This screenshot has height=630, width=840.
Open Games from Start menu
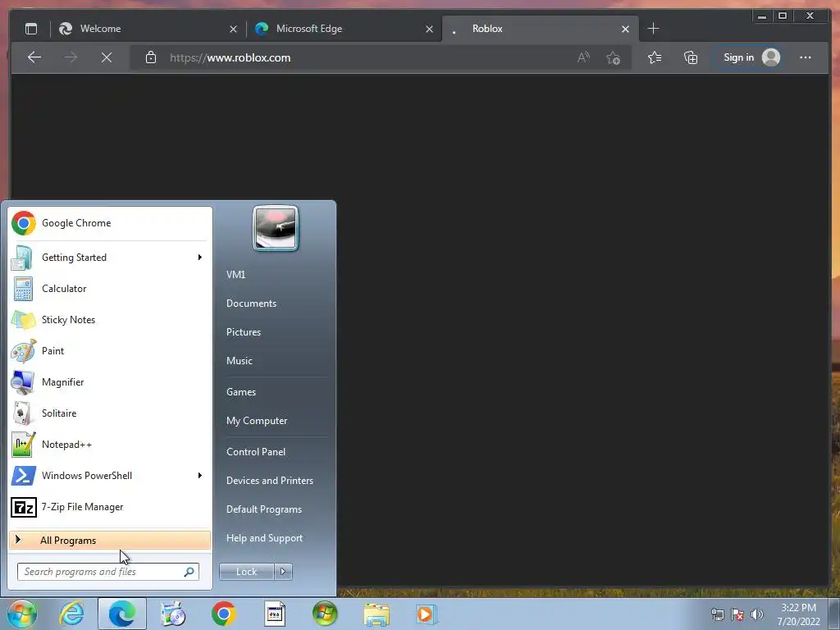point(240,392)
